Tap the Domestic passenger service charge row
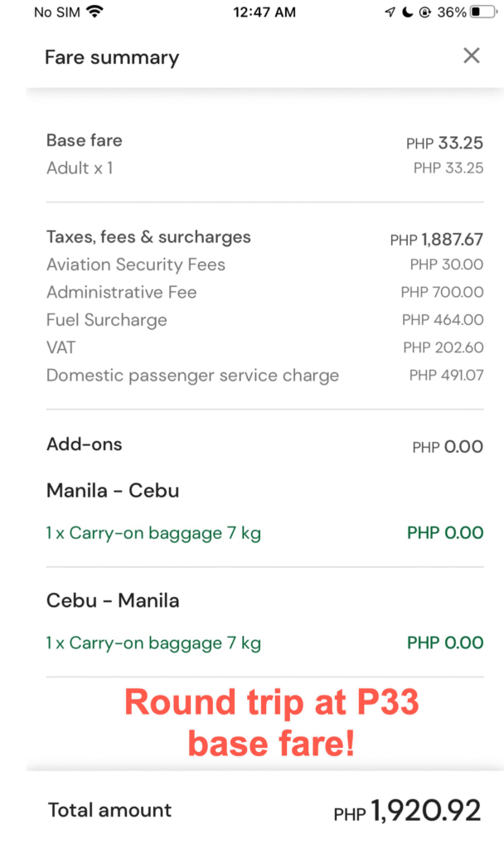 (264, 376)
